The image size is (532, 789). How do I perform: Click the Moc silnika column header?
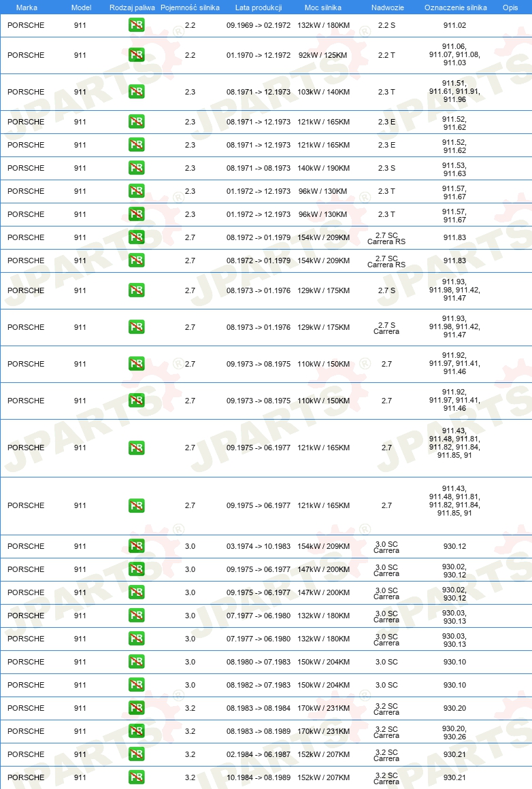[x=322, y=7]
